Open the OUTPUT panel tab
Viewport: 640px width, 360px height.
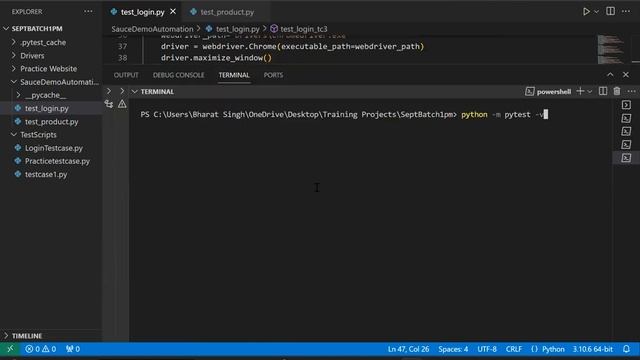pos(126,75)
